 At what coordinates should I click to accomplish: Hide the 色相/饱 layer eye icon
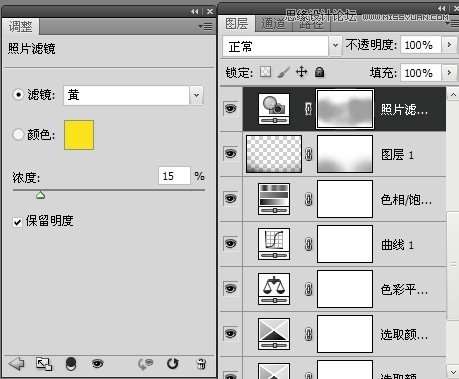coord(231,198)
